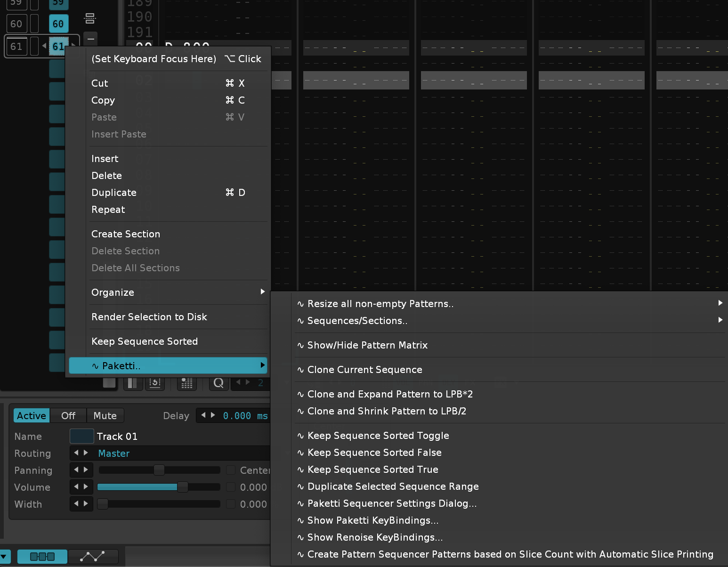Click the left arrow beside pattern 61
This screenshot has width=728, height=567.
(x=44, y=46)
